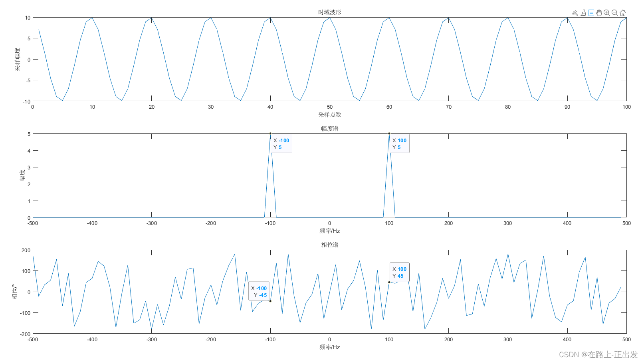Select the X -100 Y 5 data tip

tap(281, 143)
